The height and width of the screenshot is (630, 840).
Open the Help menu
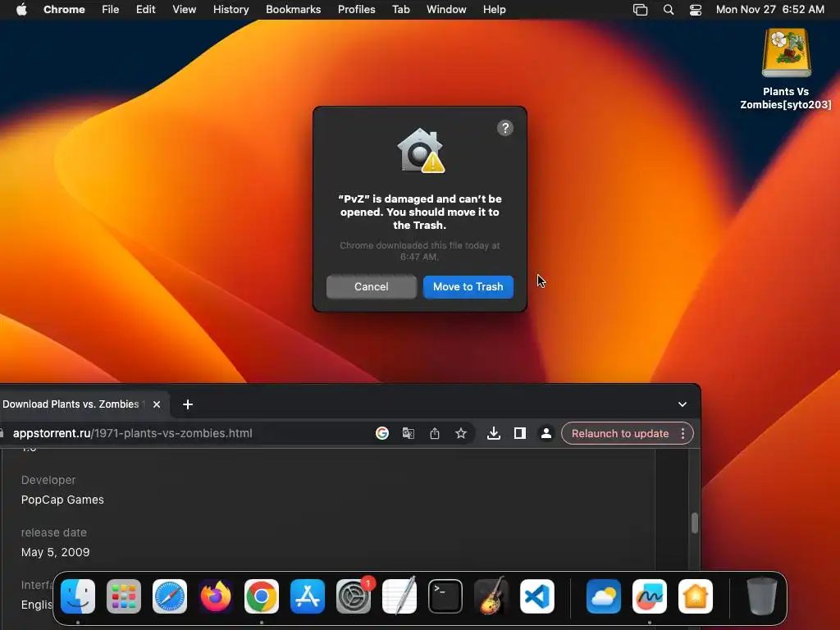click(x=494, y=10)
